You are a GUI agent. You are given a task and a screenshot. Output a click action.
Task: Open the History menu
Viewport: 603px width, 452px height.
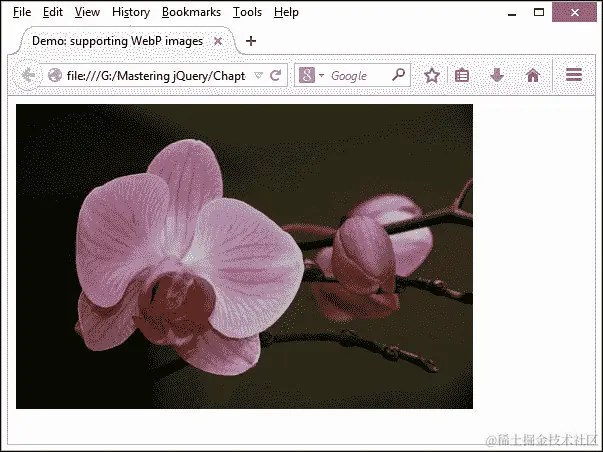[131, 12]
